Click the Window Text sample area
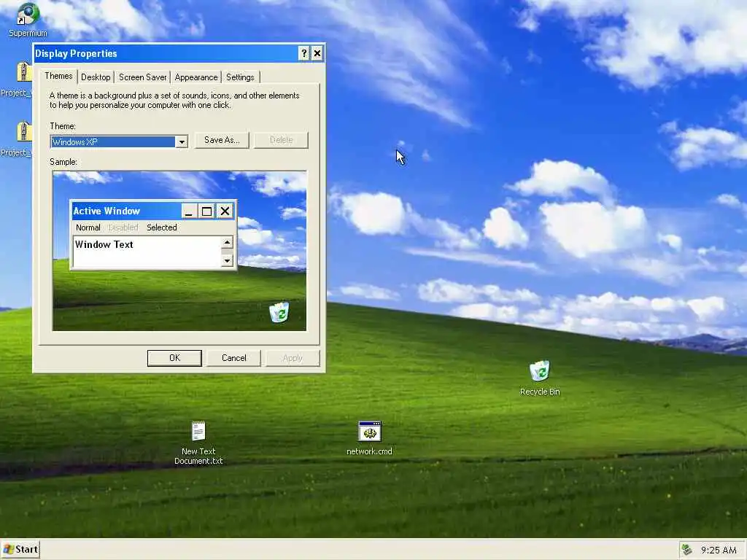This screenshot has height=560, width=747. click(x=147, y=252)
